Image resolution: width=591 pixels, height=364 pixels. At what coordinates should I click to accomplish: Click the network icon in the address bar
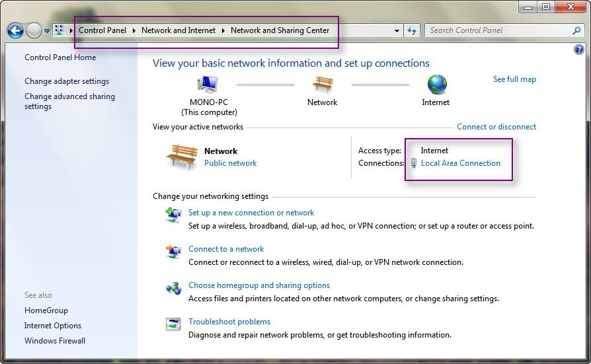tap(59, 30)
